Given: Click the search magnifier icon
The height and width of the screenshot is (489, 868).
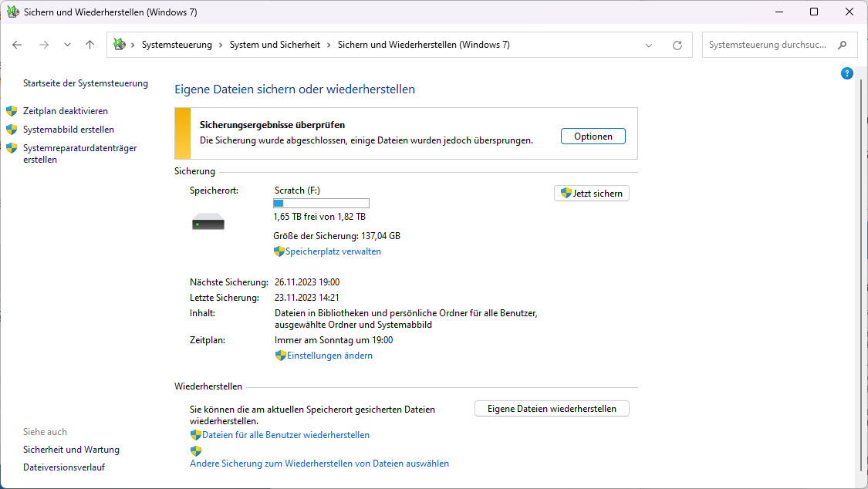Looking at the screenshot, I should point(842,45).
